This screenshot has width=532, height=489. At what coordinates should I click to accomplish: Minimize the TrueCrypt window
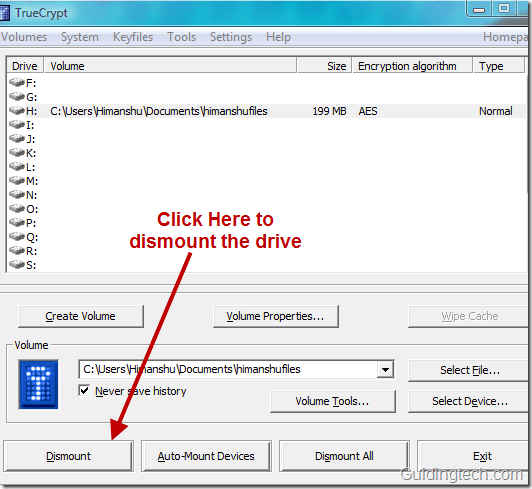(x=479, y=9)
